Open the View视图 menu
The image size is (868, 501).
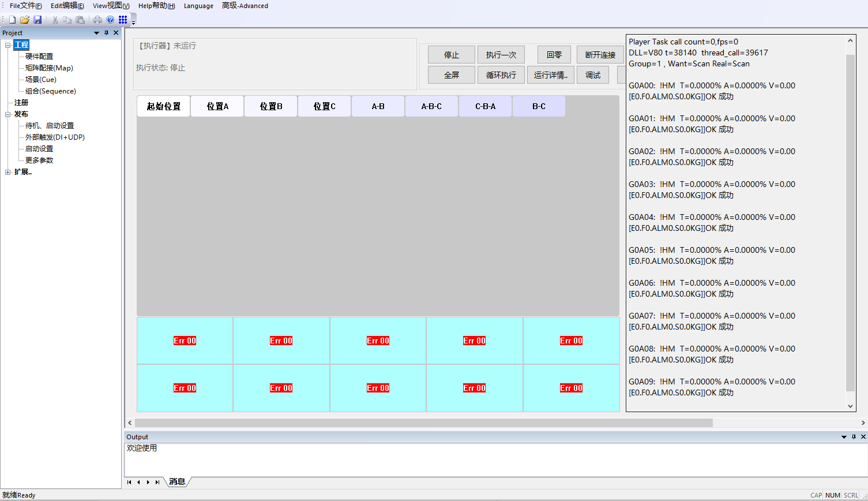111,6
